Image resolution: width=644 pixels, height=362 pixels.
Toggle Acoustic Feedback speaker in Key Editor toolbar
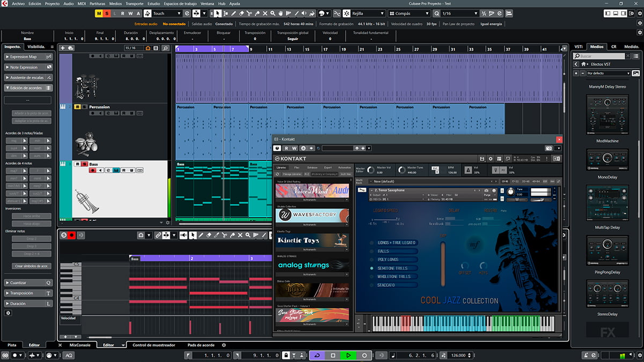tap(184, 235)
